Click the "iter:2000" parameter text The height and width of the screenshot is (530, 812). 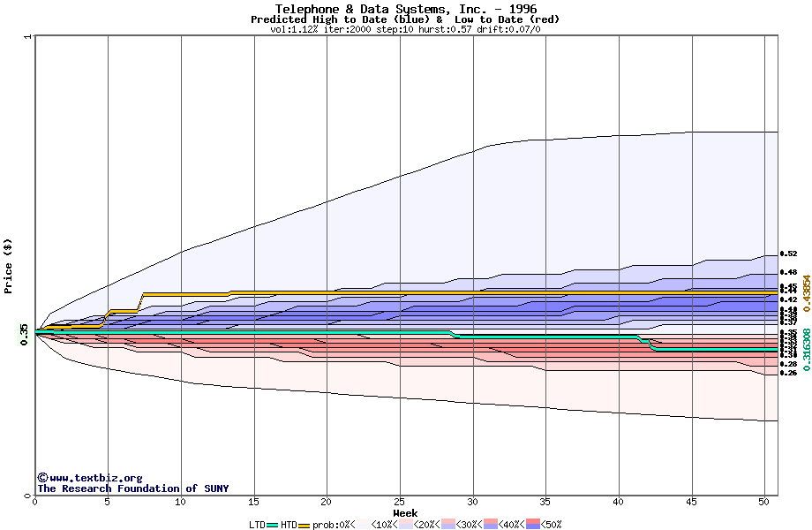[x=348, y=29]
